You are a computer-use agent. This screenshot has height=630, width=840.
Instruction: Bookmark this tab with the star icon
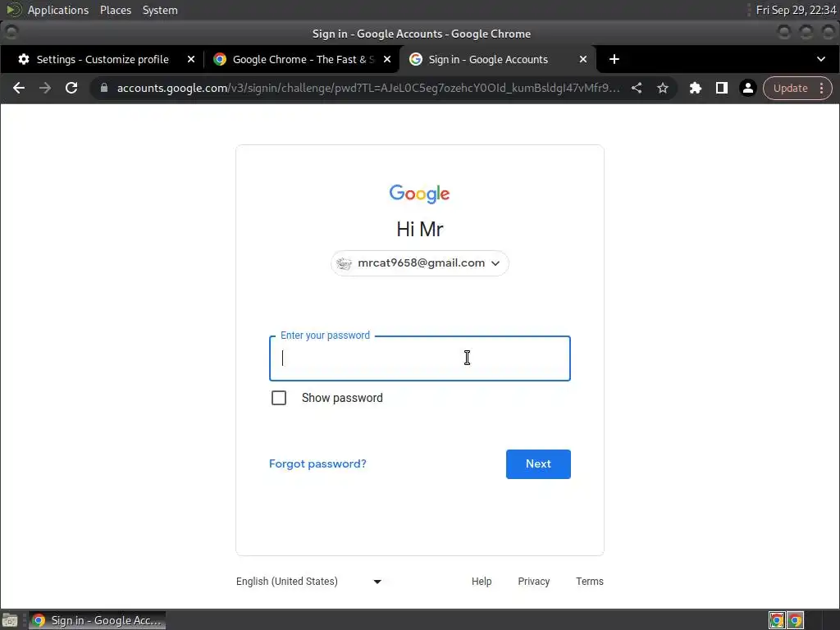click(663, 88)
